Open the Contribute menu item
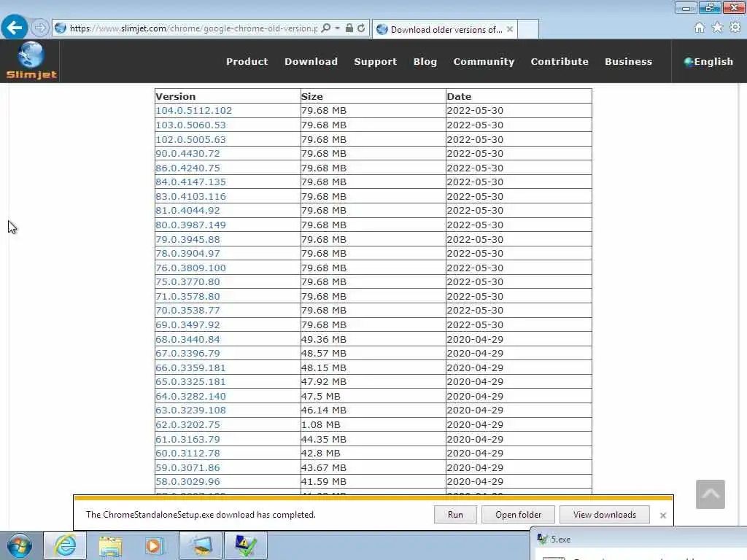 (x=560, y=61)
